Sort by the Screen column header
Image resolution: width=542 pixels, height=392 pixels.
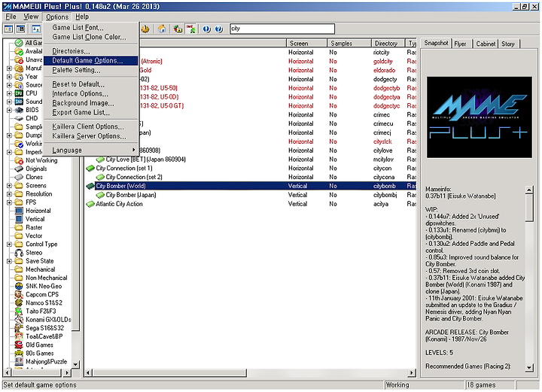pos(306,43)
